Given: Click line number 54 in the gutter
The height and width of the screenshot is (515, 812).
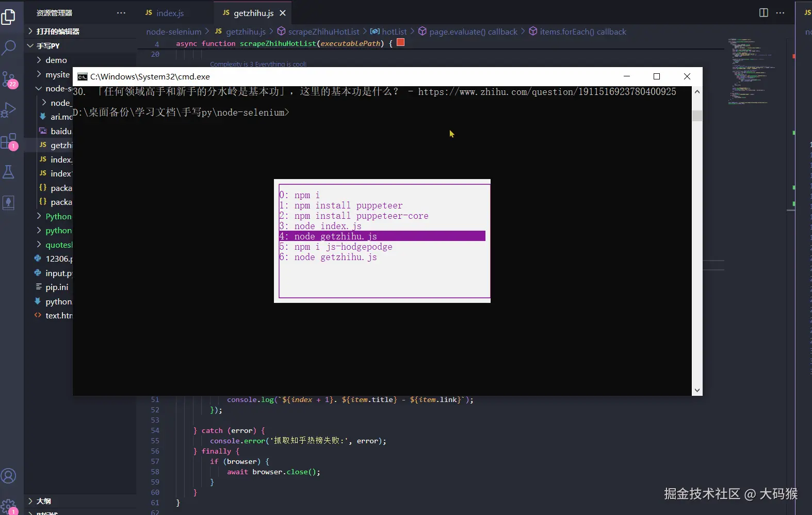Looking at the screenshot, I should tap(155, 431).
